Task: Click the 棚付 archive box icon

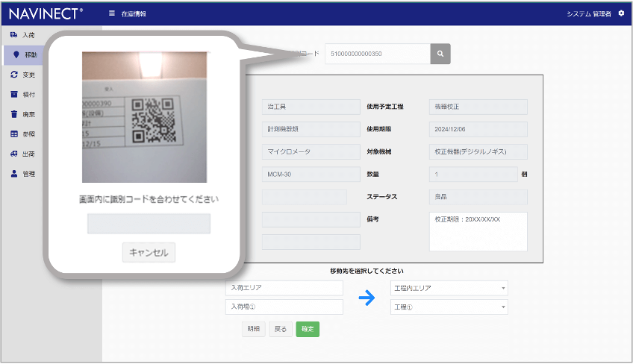Action: [14, 94]
